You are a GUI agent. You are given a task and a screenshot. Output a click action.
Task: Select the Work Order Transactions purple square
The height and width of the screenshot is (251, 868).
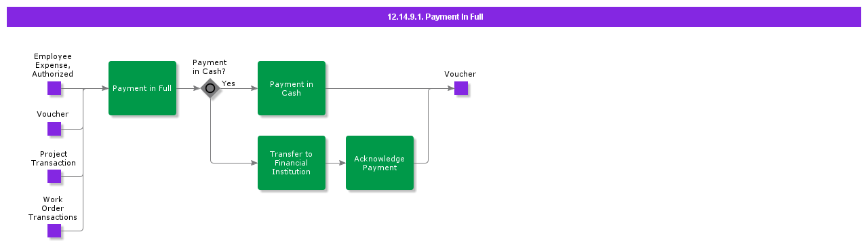pyautogui.click(x=54, y=231)
